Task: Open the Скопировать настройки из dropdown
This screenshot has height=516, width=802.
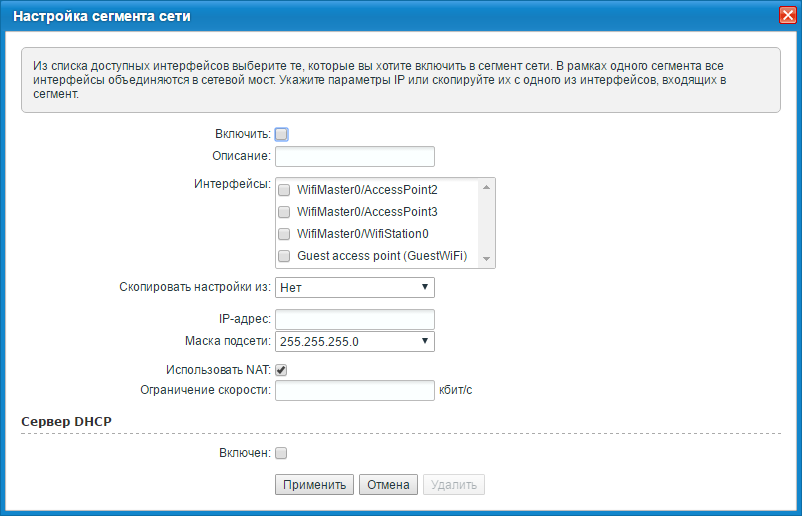Action: click(x=354, y=288)
